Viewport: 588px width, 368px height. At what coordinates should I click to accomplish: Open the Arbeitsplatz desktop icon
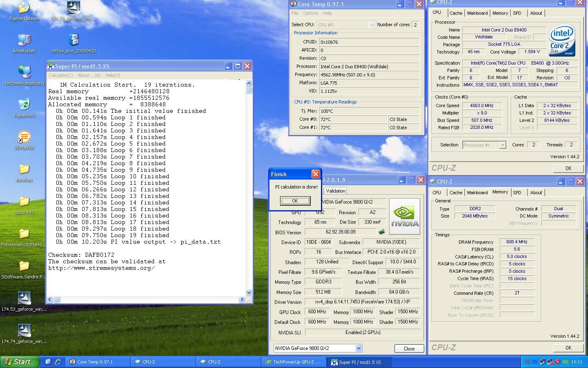click(24, 43)
